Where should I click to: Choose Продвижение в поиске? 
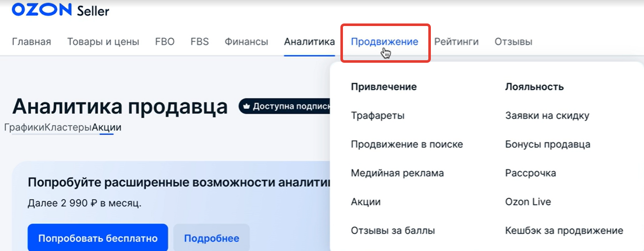coord(407,144)
